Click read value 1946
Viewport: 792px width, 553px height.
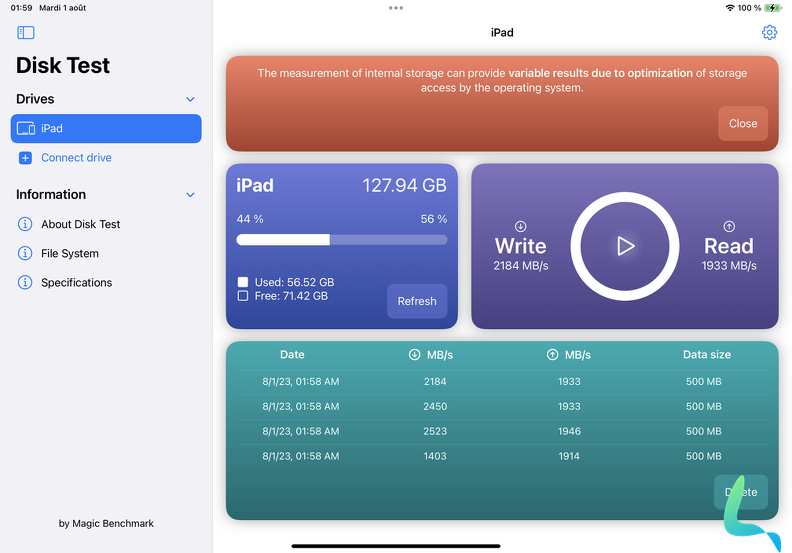[569, 431]
